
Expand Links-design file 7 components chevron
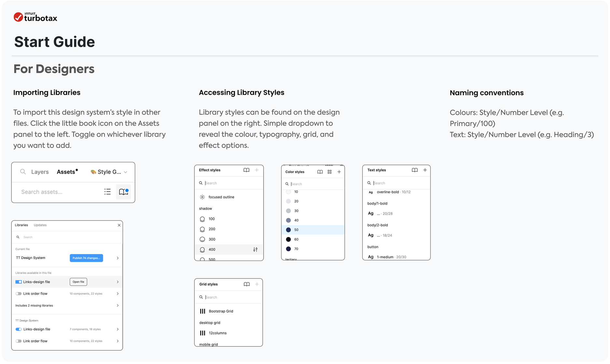point(118,329)
